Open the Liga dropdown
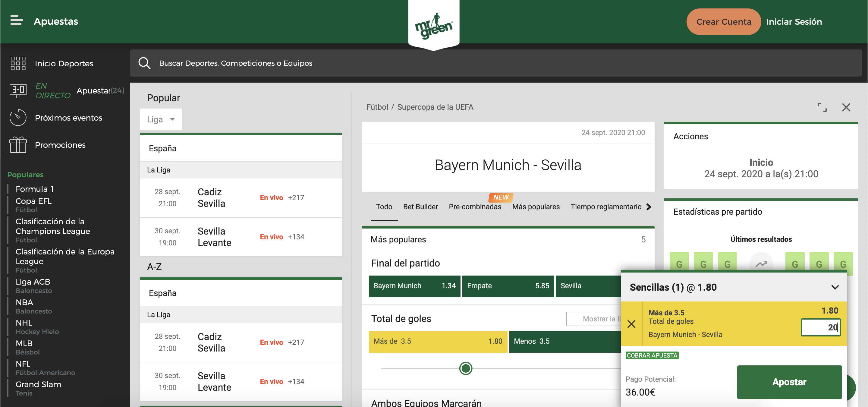 pos(161,119)
